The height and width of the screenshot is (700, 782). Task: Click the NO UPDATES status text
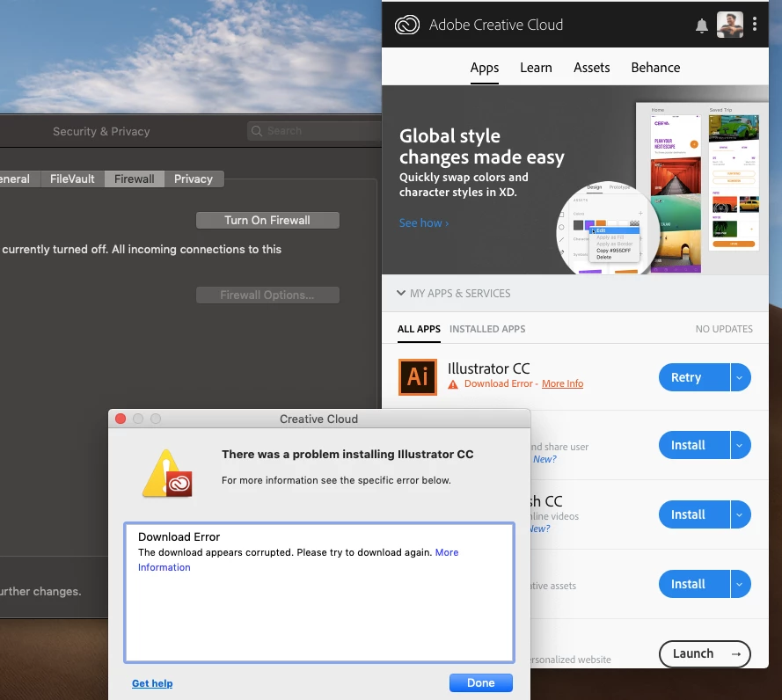coord(724,329)
